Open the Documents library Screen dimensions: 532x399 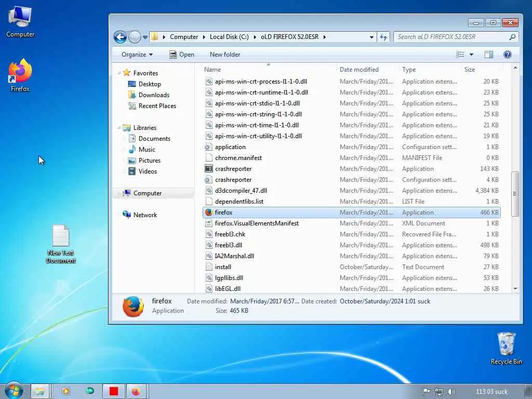click(154, 138)
